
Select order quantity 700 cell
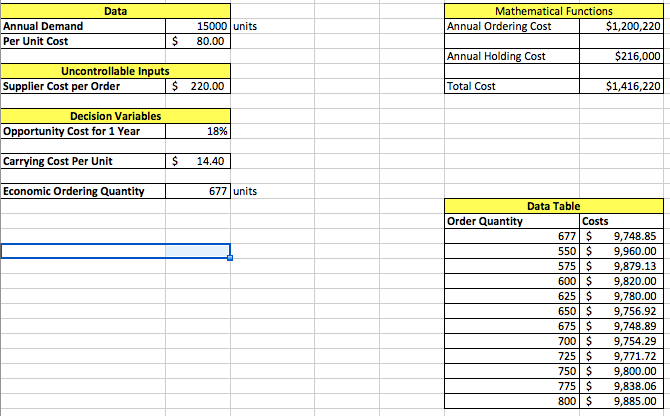(512, 341)
